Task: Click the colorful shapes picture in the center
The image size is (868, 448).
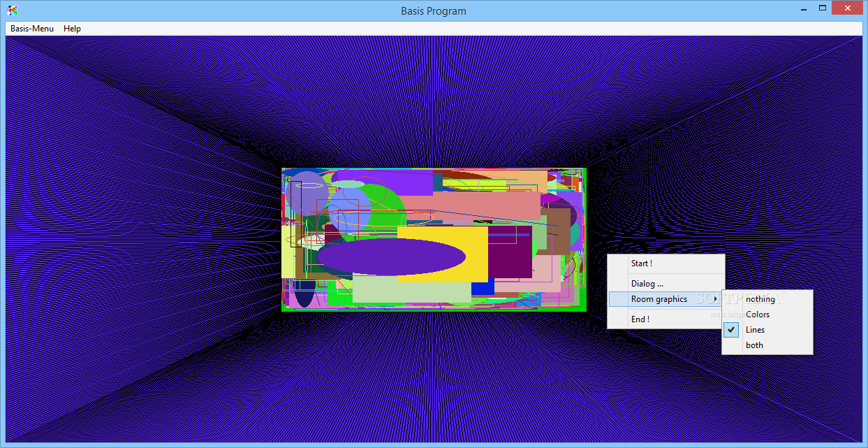Action: tap(433, 239)
